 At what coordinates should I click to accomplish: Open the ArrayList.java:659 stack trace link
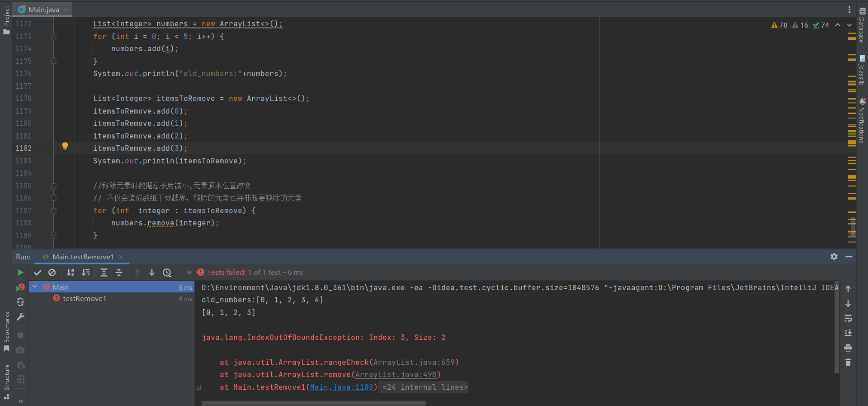click(414, 363)
